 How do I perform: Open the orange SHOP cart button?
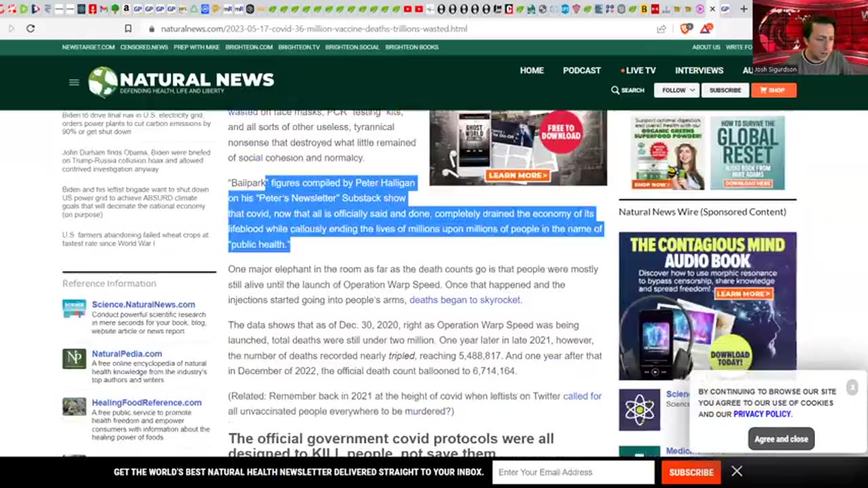(773, 90)
